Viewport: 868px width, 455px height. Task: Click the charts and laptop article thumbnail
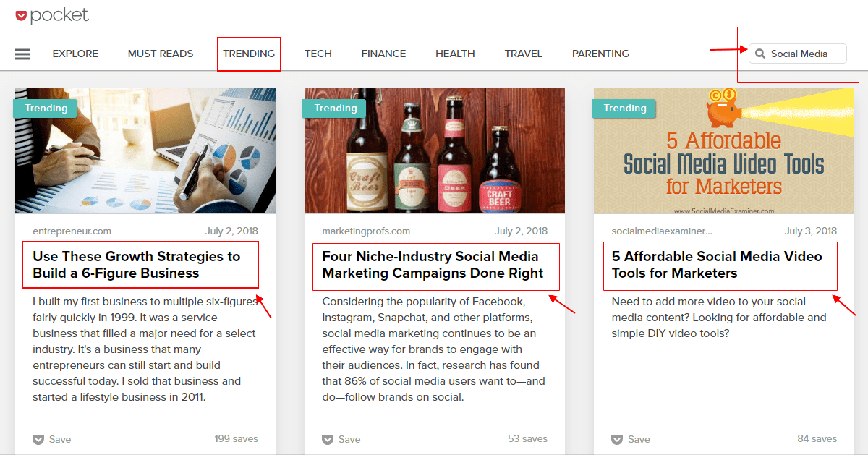coord(145,150)
